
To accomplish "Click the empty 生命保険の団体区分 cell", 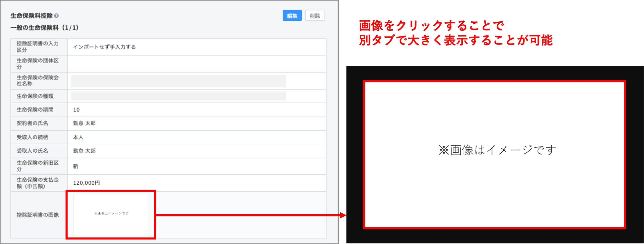I will [196, 64].
